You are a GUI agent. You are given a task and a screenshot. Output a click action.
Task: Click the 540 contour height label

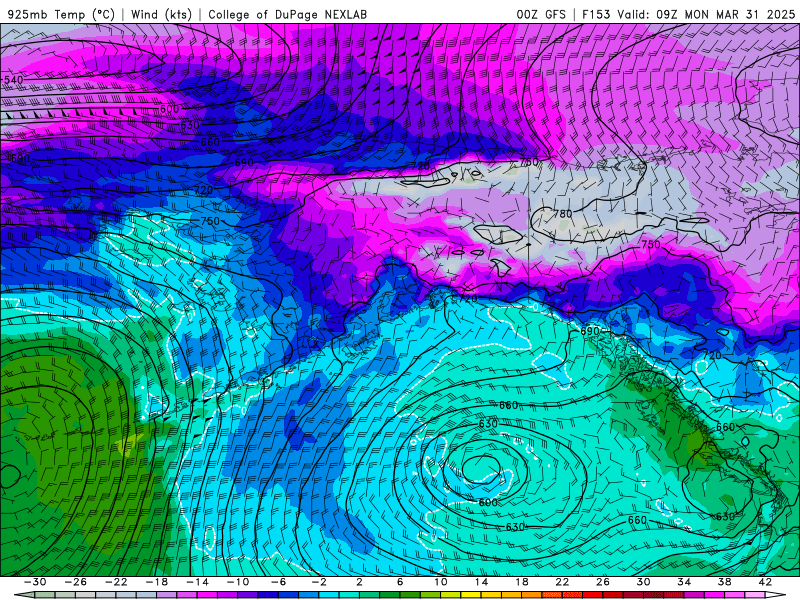click(13, 80)
